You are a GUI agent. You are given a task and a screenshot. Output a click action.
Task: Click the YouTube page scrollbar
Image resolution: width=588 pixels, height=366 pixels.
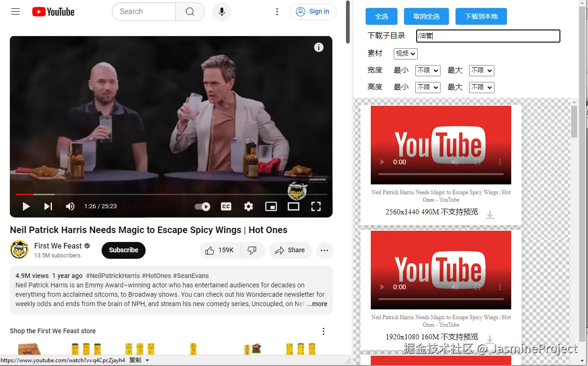[x=348, y=22]
